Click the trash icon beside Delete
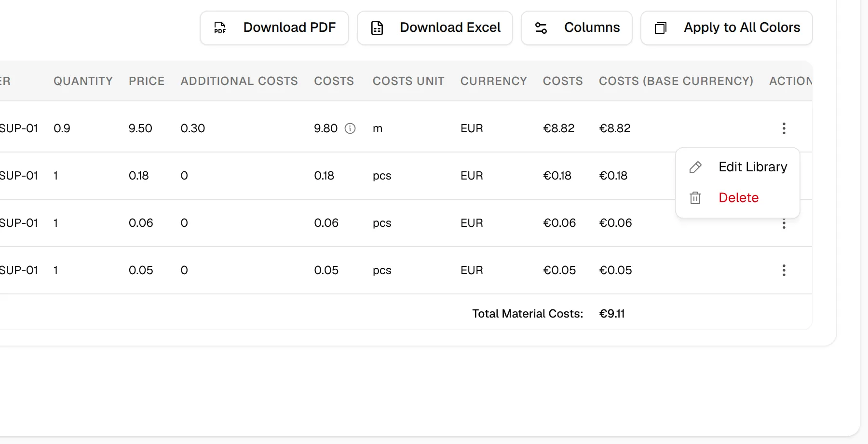Image resolution: width=868 pixels, height=444 pixels. (x=695, y=198)
